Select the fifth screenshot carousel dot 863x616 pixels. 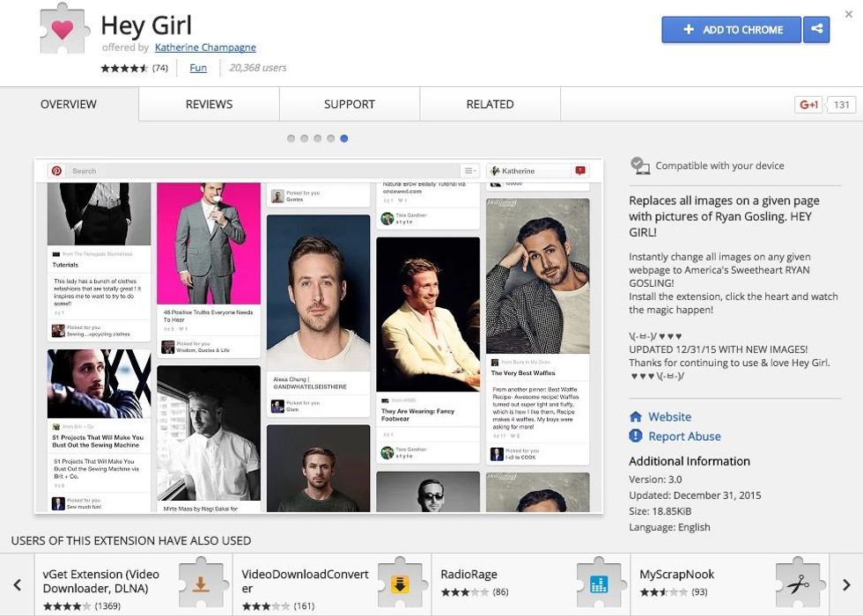[344, 139]
